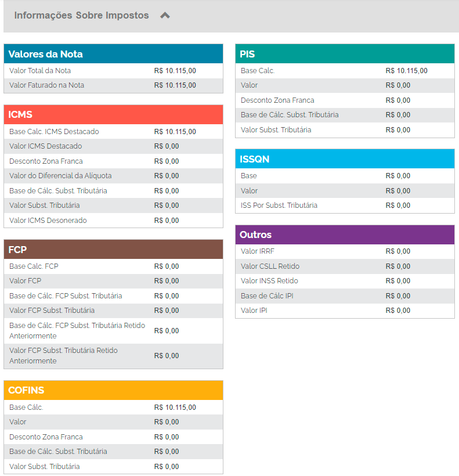Select Valor Subst. Tributária in ICMS section
The image size is (459, 476).
pyautogui.click(x=45, y=205)
